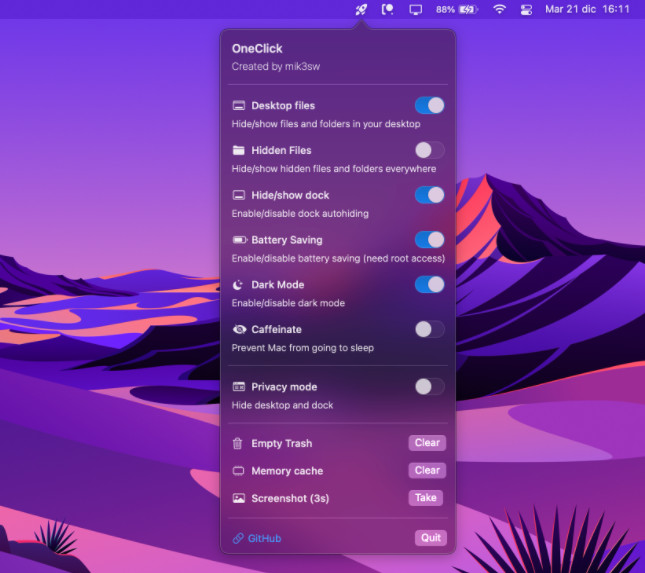
Task: Toggle the Hide/show dock switch
Action: 429,195
